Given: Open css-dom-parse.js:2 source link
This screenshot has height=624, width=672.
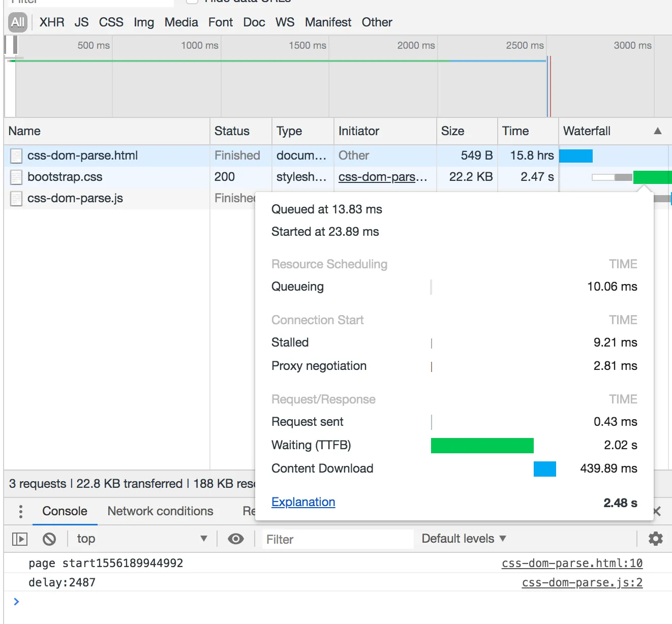Looking at the screenshot, I should pyautogui.click(x=582, y=582).
